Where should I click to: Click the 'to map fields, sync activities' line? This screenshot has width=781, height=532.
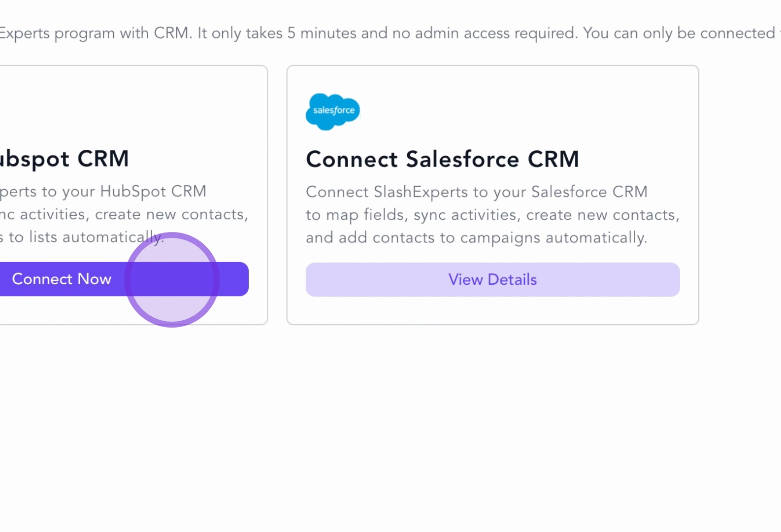pos(492,215)
